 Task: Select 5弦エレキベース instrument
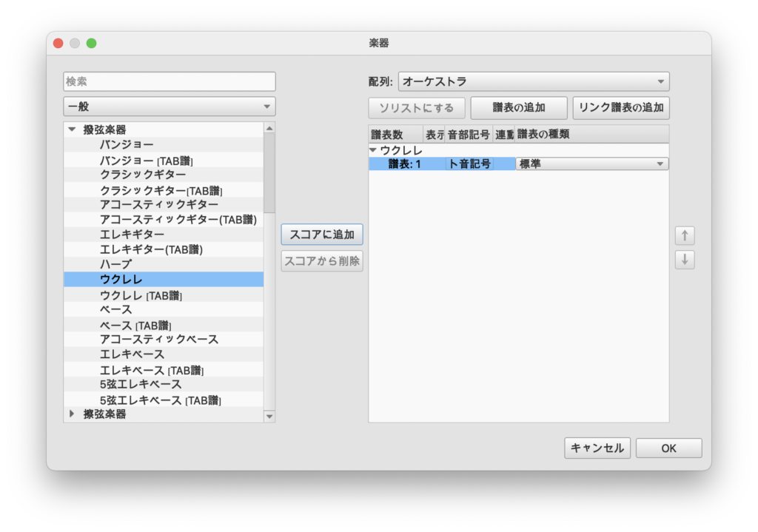coord(141,385)
